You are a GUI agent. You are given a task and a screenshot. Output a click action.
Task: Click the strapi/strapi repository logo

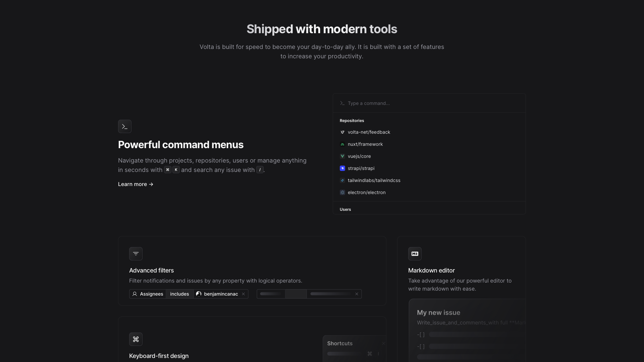(342, 168)
